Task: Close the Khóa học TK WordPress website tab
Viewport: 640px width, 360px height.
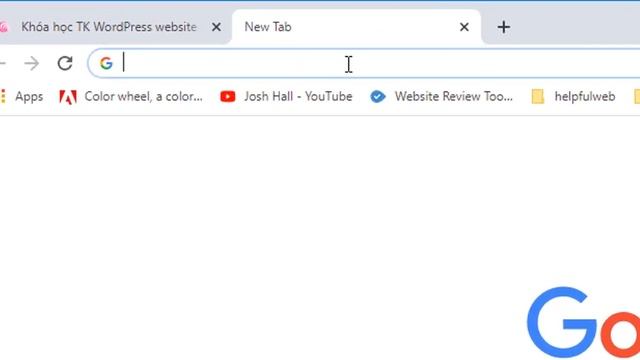Action: pyautogui.click(x=216, y=27)
